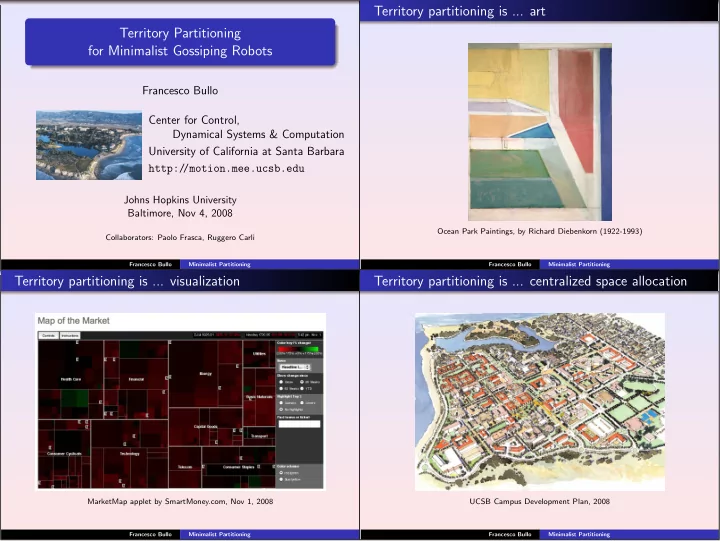The image size is (720, 541).
Task: Click 'University of California at Santa Barbara'
Action: 246,151
